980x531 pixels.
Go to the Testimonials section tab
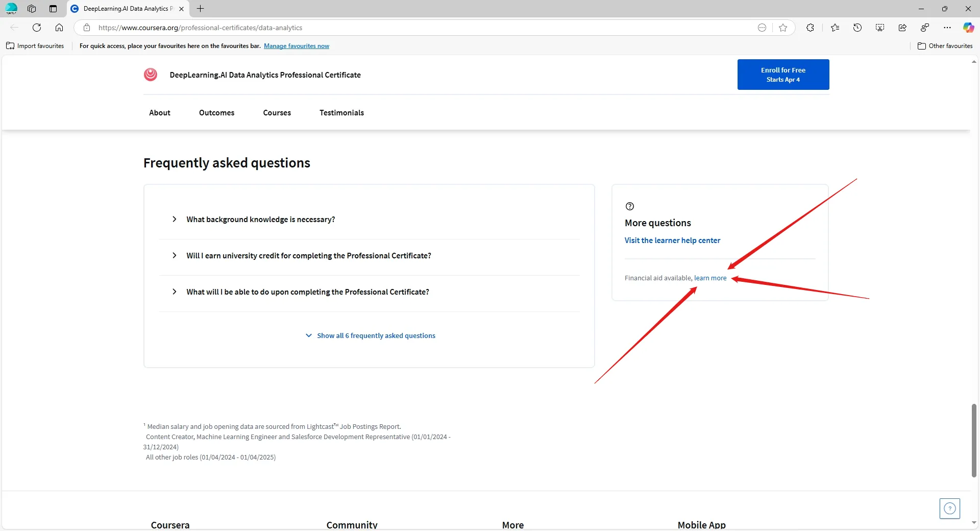342,113
